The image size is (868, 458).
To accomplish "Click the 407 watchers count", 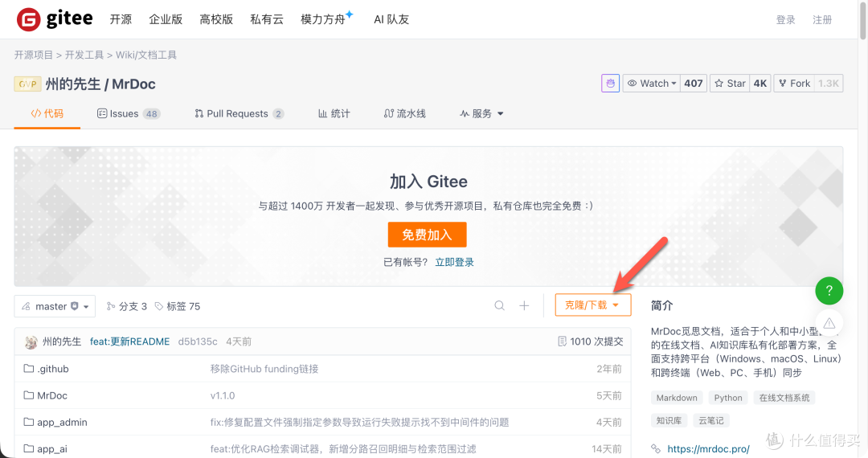I will (x=693, y=84).
